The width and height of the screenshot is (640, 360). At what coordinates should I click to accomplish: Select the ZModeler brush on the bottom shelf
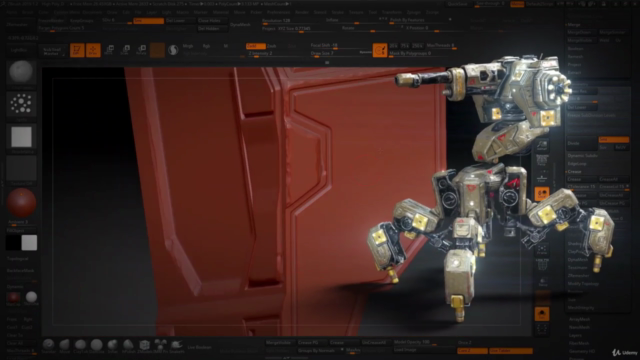(144, 345)
